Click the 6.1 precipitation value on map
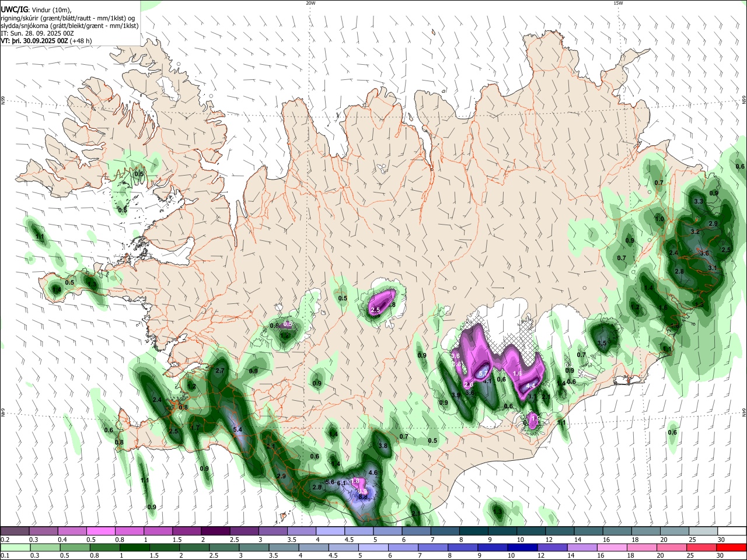Screen dimensions: 747x560 tap(342, 483)
